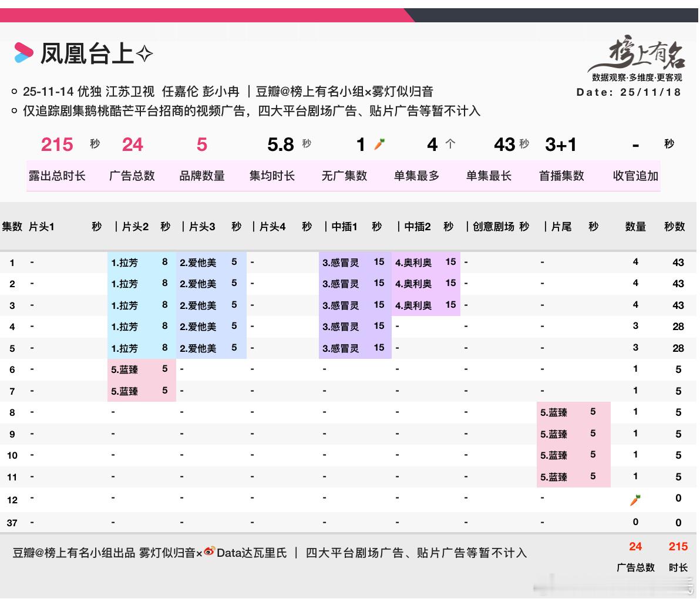Click the 露出总时长 label
Viewport: 700px width, 602px height.
click(x=57, y=176)
